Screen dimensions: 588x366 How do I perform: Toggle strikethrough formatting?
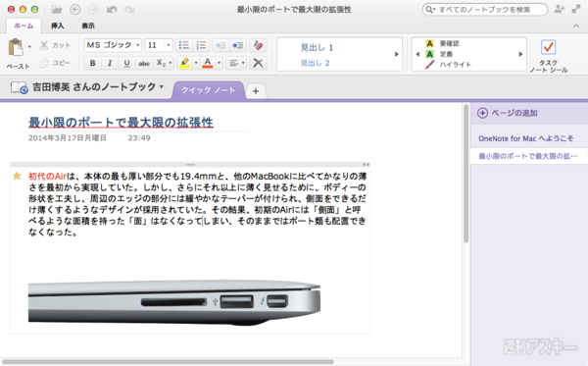click(x=144, y=63)
